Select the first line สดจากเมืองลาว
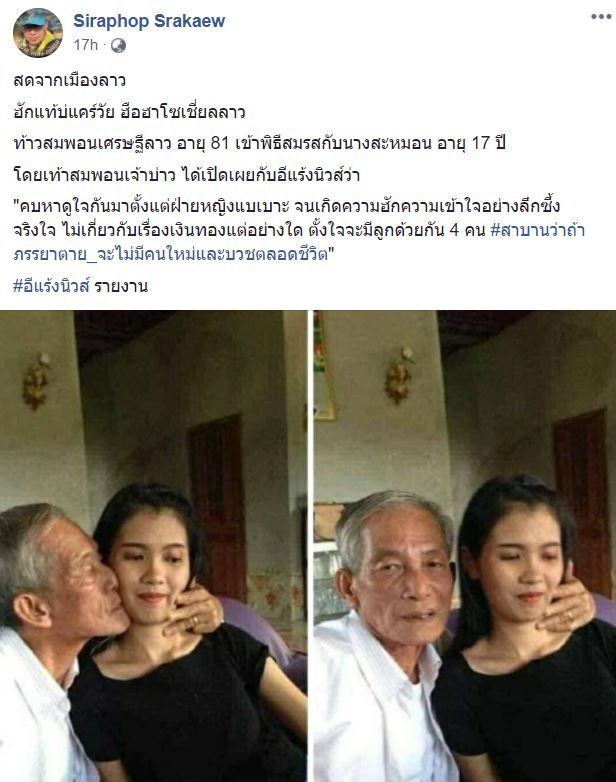Viewport: 616px width, 782px height. coord(69,80)
